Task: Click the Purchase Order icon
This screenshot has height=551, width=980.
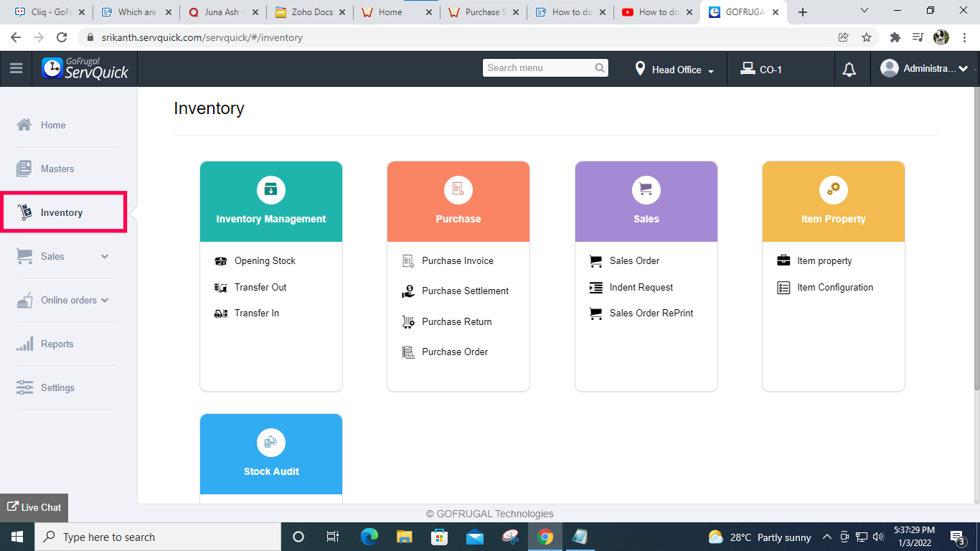Action: pos(408,352)
